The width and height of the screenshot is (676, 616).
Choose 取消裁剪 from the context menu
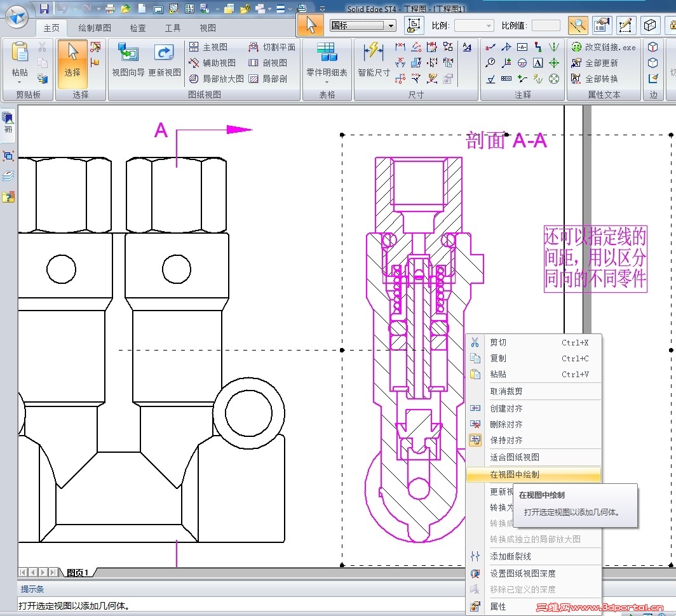[534, 391]
